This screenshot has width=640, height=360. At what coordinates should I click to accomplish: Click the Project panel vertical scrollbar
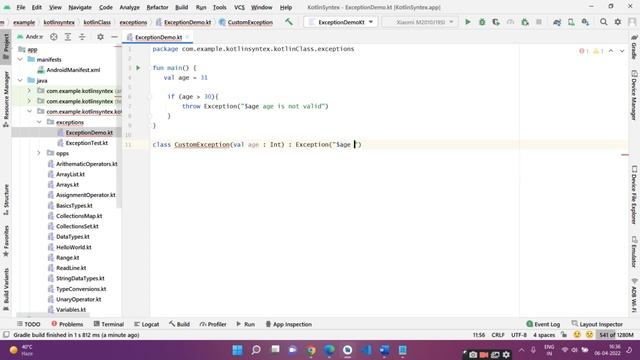119,127
